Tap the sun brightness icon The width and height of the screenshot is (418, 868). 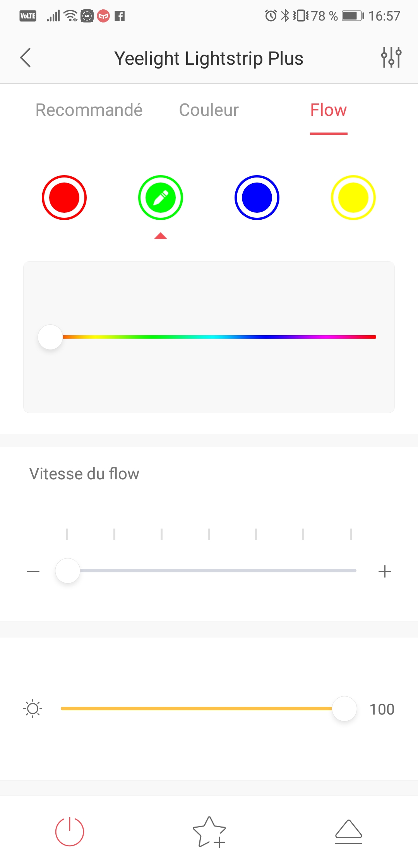tap(33, 709)
